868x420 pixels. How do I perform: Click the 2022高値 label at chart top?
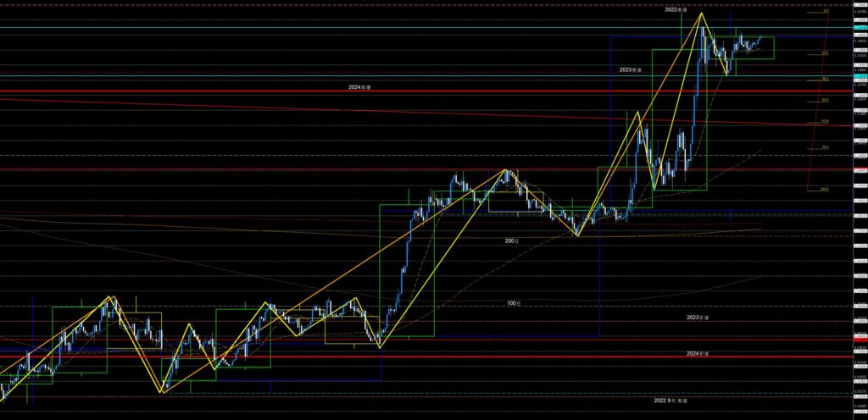coord(676,8)
